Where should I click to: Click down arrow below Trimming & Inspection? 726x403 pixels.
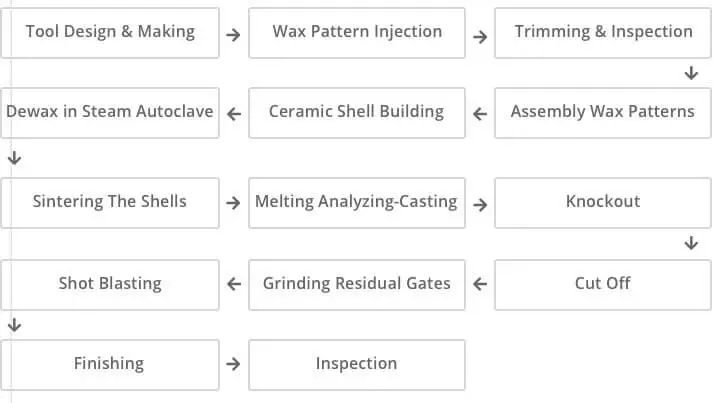(x=691, y=73)
